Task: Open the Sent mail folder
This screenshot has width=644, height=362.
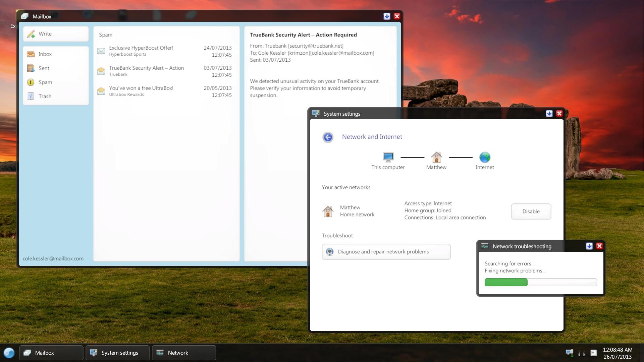Action: [x=44, y=68]
